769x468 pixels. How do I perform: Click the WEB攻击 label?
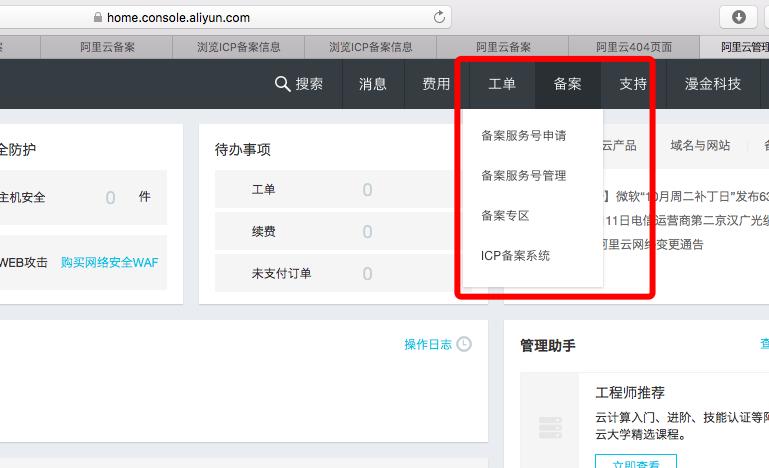(24, 262)
